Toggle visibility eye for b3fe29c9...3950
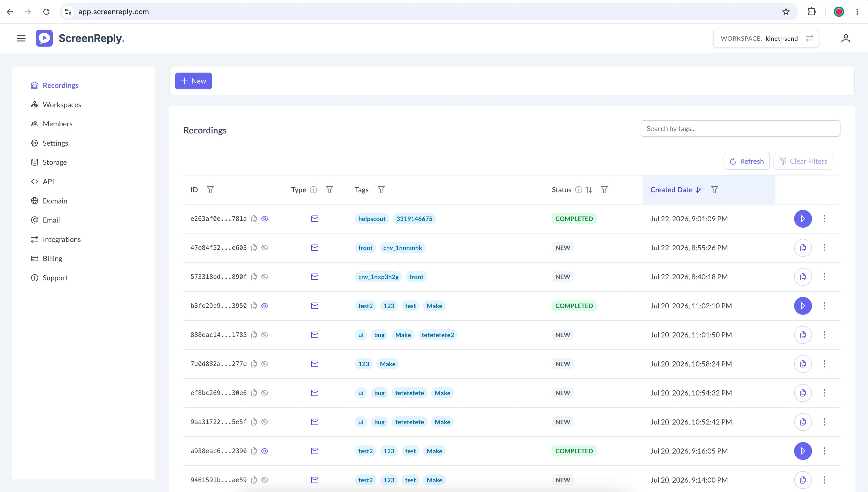This screenshot has height=492, width=868. coord(265,306)
